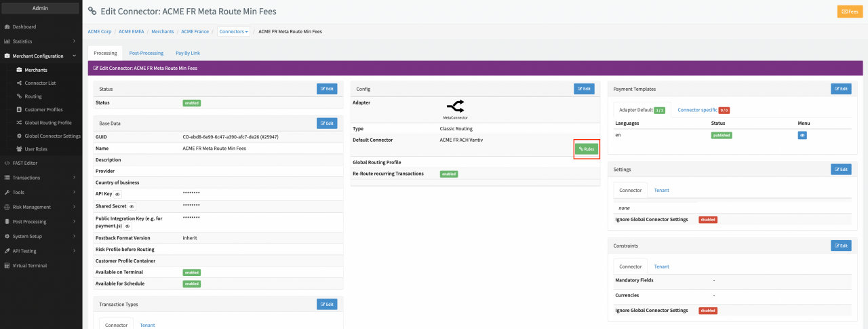
Task: Open the Dashboard sidebar icon
Action: 7,26
